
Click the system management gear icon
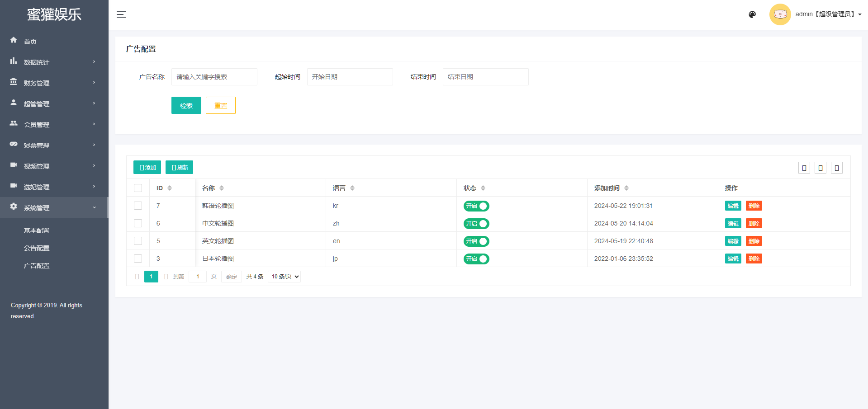[14, 207]
